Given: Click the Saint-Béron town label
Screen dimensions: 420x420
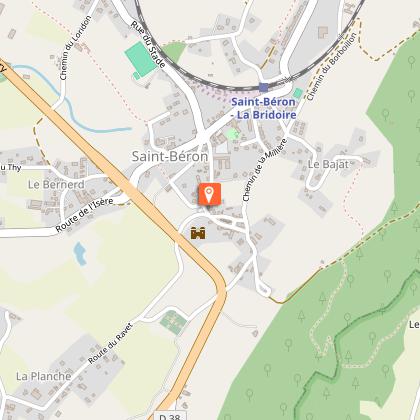Looking at the screenshot, I should tap(170, 156).
